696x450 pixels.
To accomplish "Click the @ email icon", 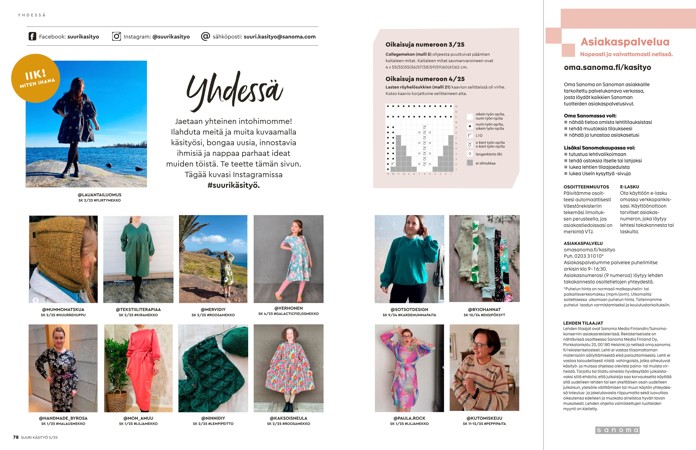I will click(x=205, y=36).
